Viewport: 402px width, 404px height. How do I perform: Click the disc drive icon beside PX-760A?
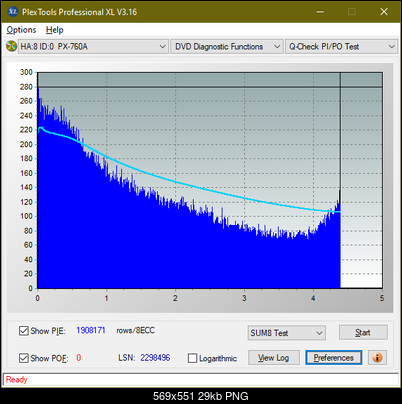pyautogui.click(x=11, y=46)
